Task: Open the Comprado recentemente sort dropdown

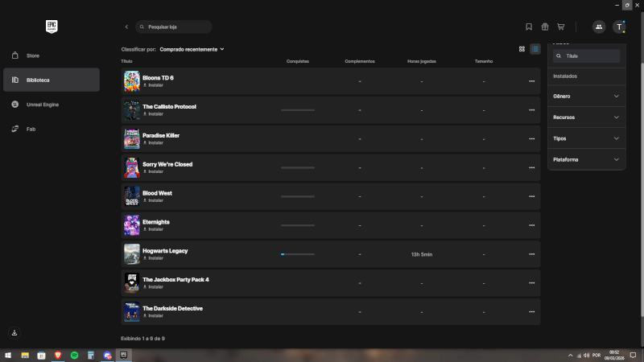Action: pos(192,49)
